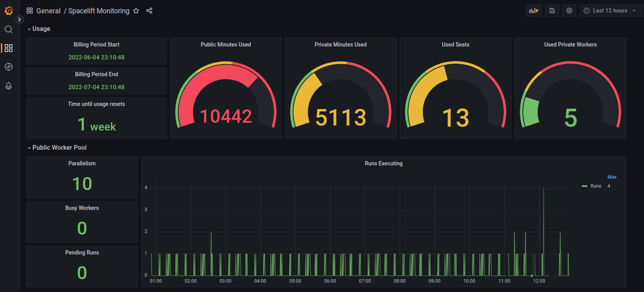Save the dashboard with disk icon

[x=552, y=11]
